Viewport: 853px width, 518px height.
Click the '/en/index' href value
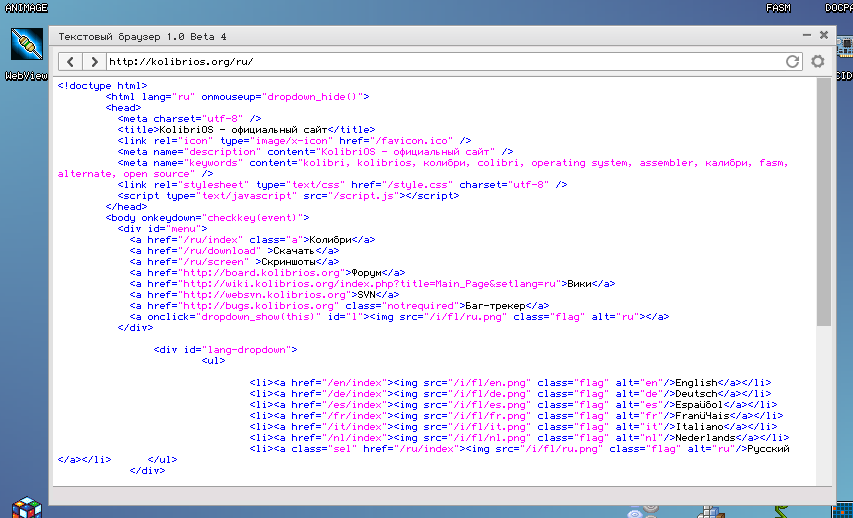tap(354, 383)
